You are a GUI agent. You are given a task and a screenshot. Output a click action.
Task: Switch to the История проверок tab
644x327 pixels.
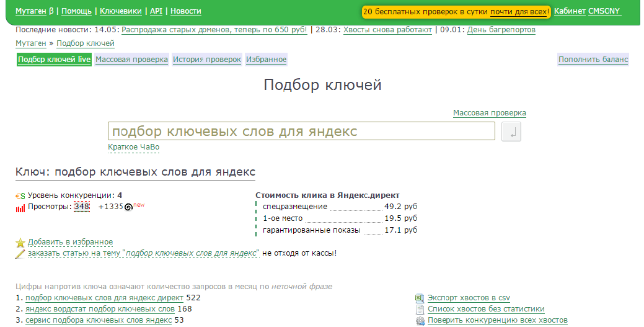206,60
